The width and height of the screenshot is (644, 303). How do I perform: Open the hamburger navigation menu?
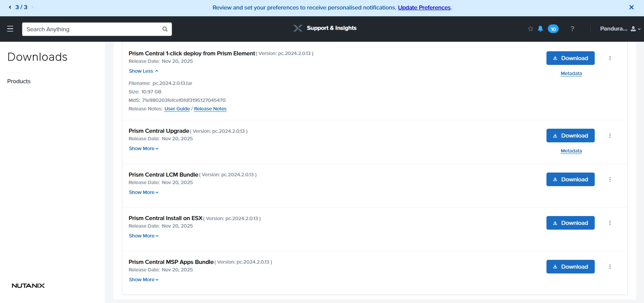[x=10, y=29]
